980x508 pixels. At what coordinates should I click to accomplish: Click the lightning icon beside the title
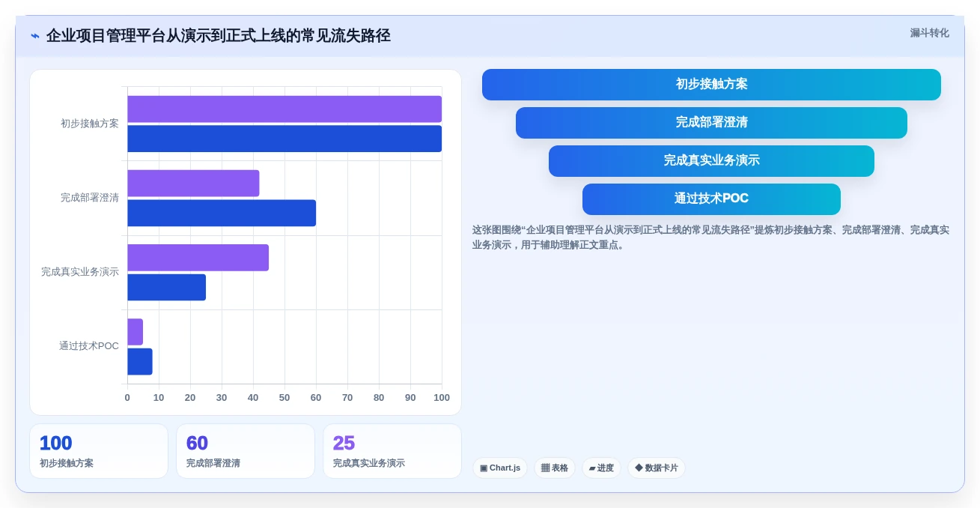pos(34,36)
